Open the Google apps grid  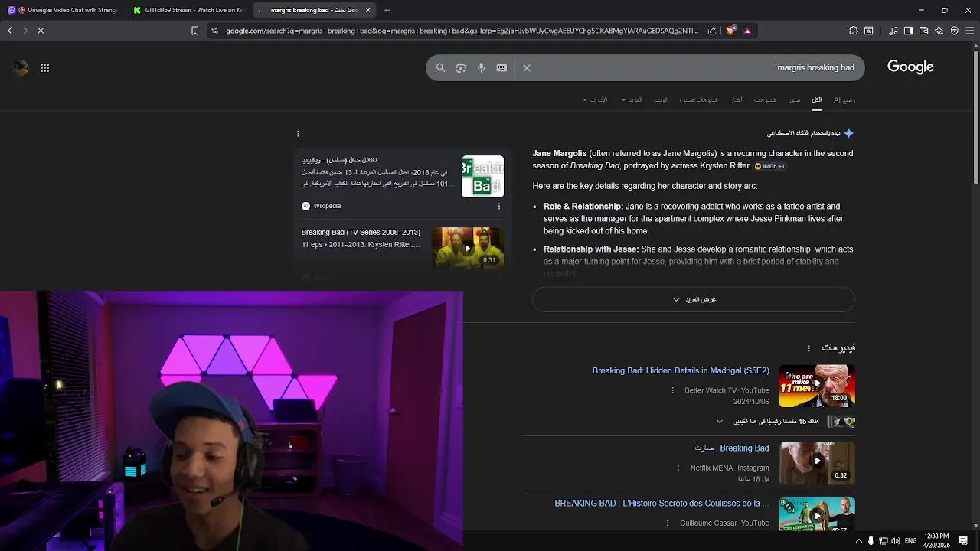[45, 67]
